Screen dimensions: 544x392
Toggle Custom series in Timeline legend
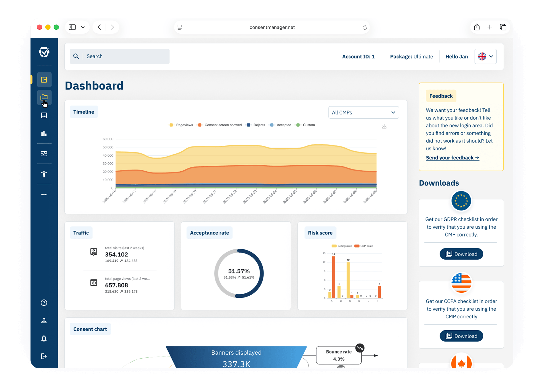pyautogui.click(x=305, y=125)
